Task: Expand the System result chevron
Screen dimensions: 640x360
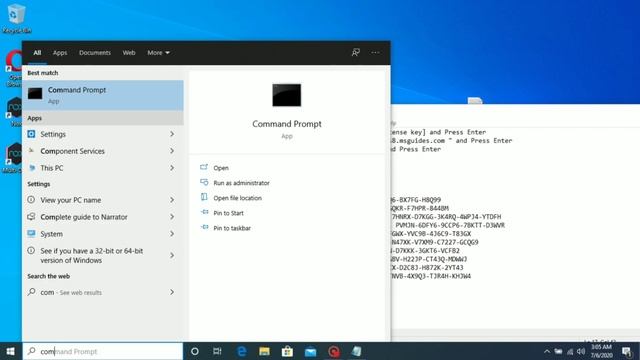Action: (172, 234)
